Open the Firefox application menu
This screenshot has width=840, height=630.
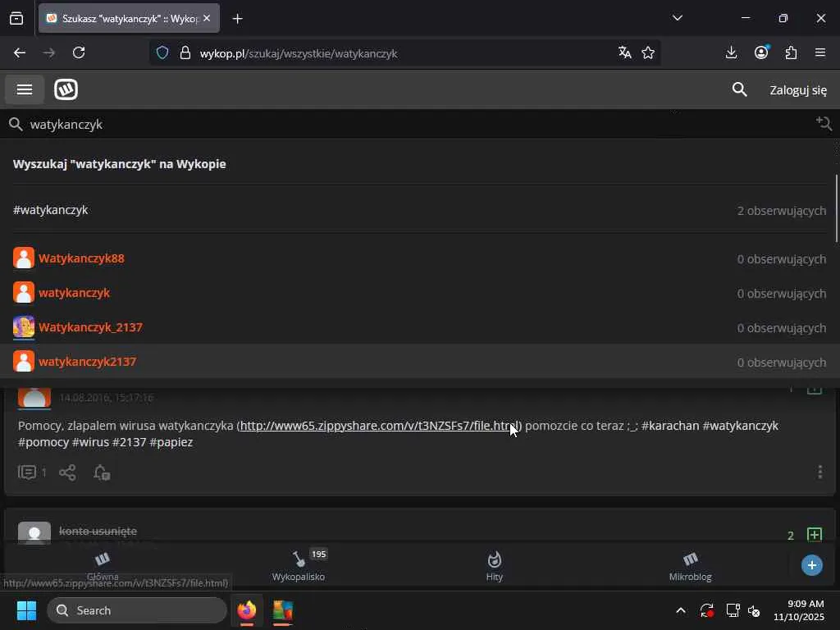point(820,52)
